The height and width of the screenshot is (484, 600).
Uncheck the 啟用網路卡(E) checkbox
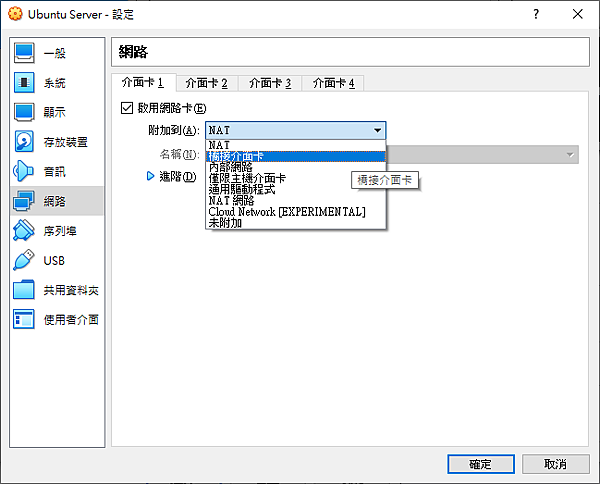127,108
